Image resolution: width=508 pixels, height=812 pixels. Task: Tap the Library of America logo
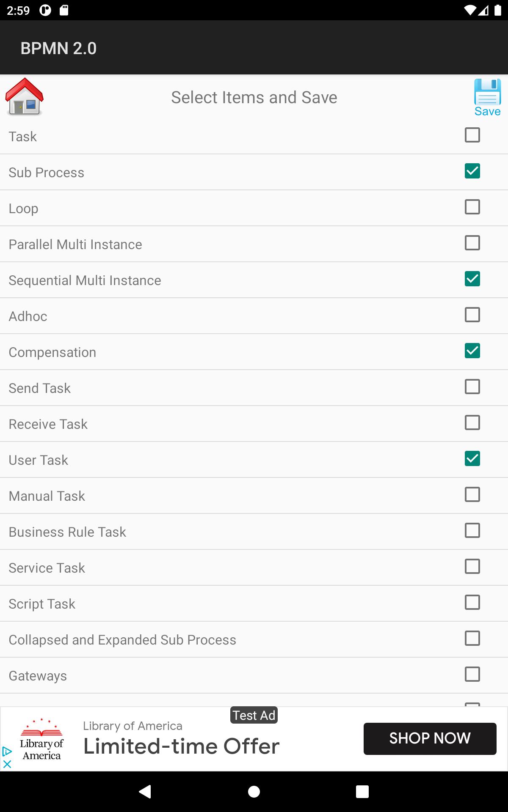42,739
